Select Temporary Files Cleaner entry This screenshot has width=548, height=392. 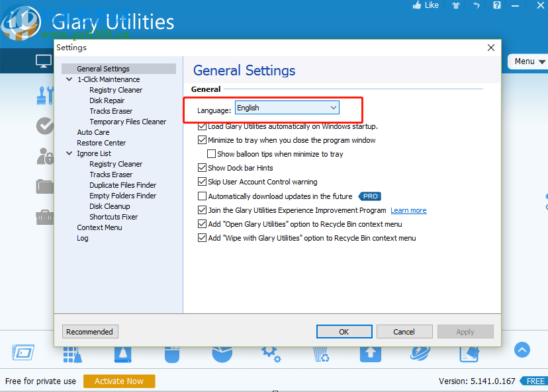(128, 122)
